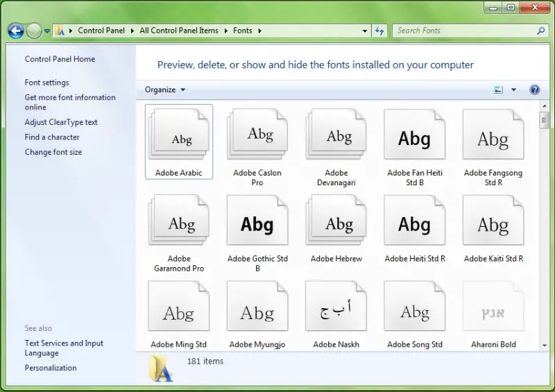Refresh the Fonts folder view
Image resolution: width=555 pixels, height=392 pixels.
click(x=379, y=31)
